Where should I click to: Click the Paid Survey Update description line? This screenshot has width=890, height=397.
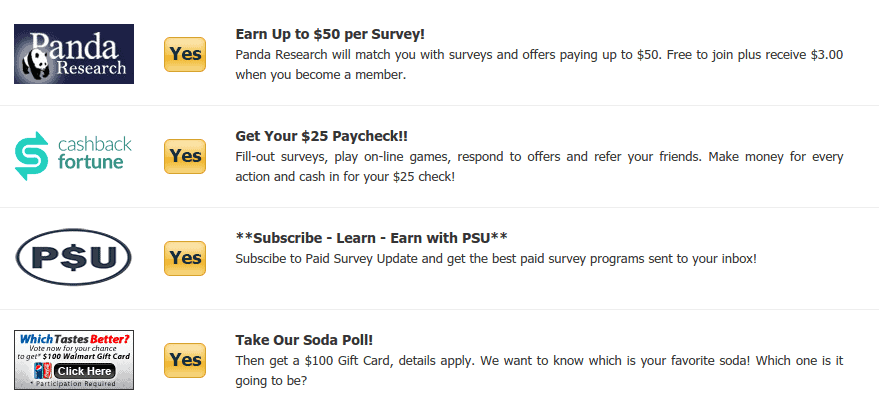coord(496,259)
